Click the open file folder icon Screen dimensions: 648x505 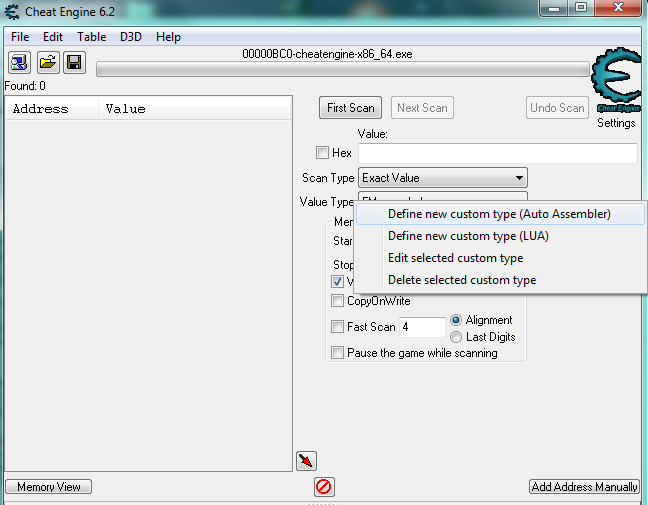point(48,63)
